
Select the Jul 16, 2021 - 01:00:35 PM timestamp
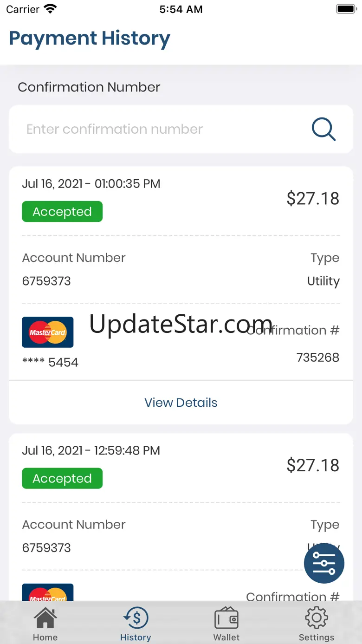point(91,184)
